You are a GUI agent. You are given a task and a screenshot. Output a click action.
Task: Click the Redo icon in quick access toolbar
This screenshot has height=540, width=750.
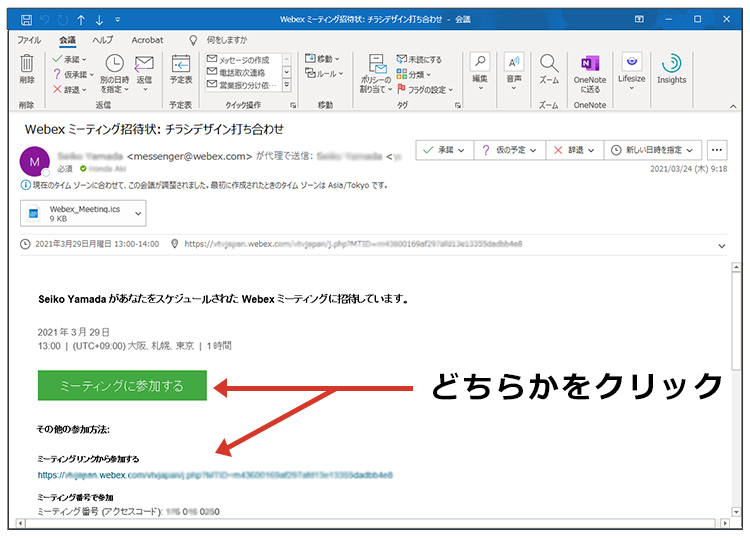[x=63, y=20]
